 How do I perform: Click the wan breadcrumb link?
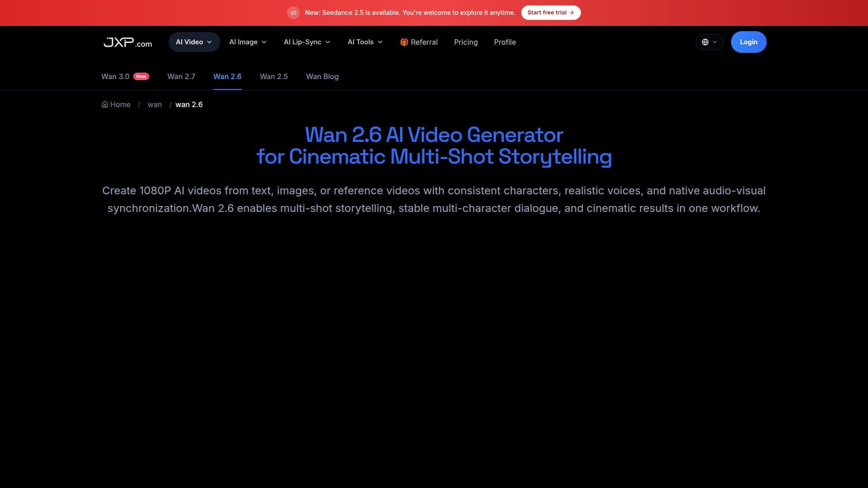click(x=155, y=104)
